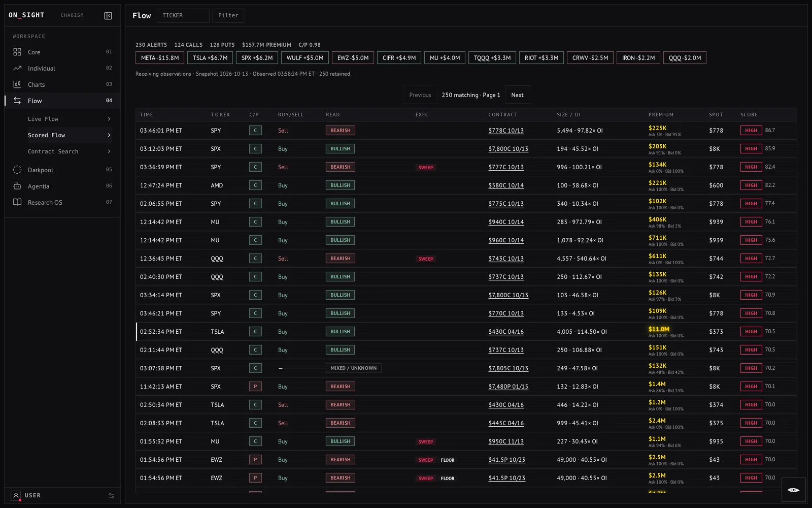The height and width of the screenshot is (508, 812).
Task: Sort by the SCORE column header
Action: [x=749, y=115]
